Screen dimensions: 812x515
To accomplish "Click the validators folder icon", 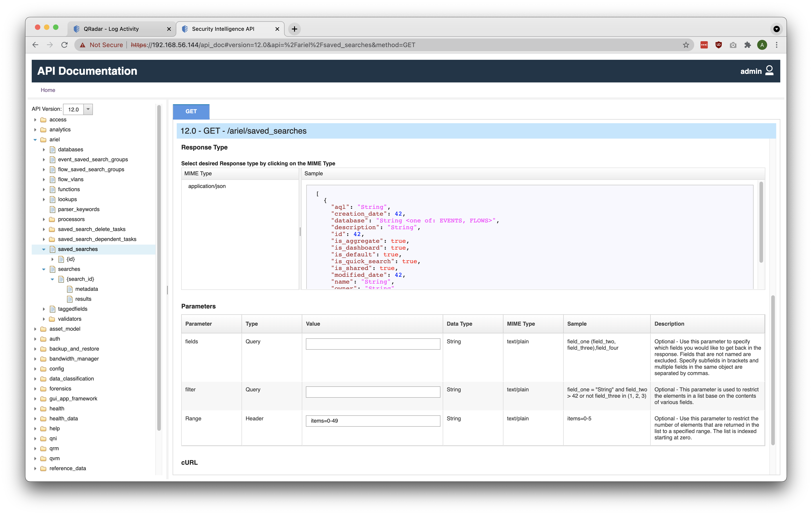I will coord(52,319).
